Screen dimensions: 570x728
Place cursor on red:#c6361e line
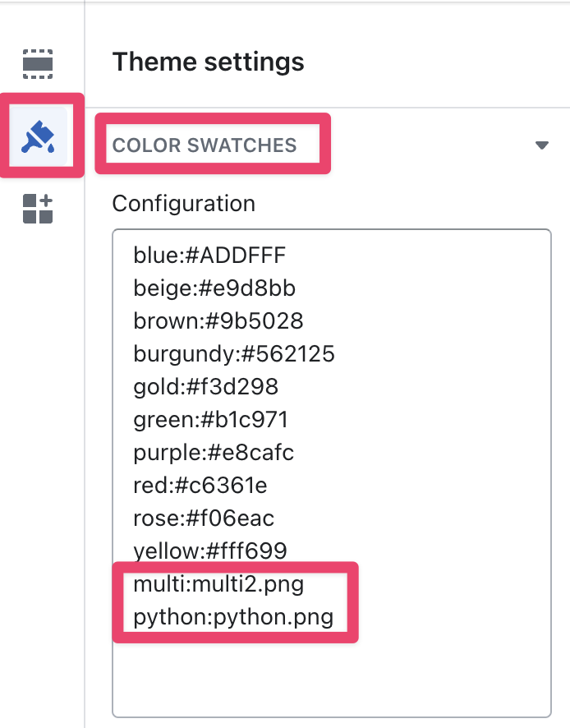(x=200, y=486)
